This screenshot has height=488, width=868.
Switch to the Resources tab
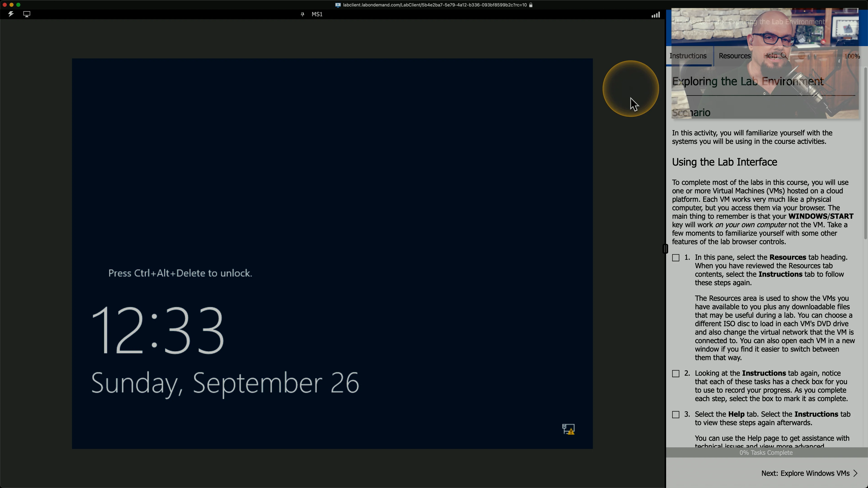pos(735,56)
